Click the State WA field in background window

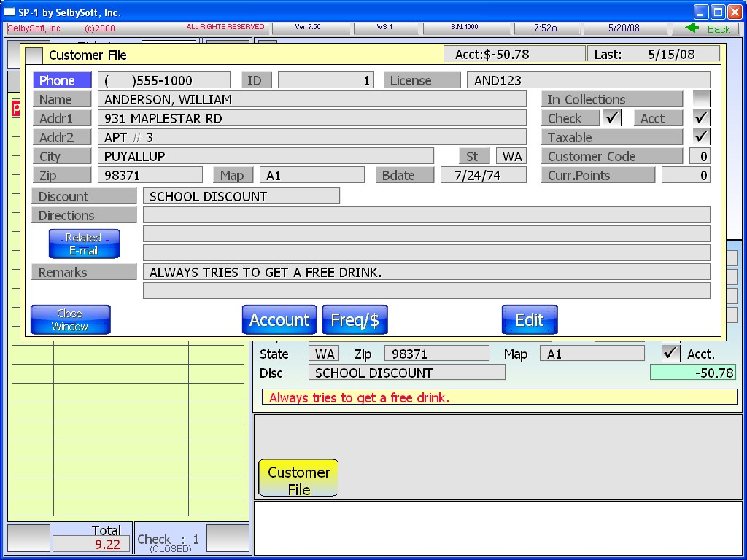tap(324, 354)
